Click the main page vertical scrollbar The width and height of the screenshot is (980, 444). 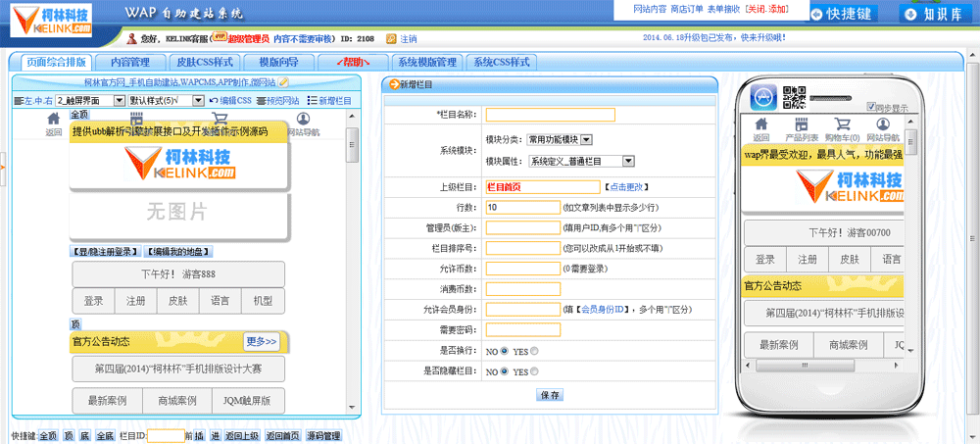972,239
